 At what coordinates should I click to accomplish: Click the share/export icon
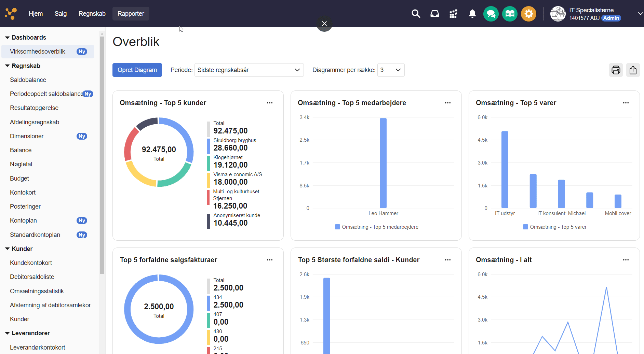633,70
